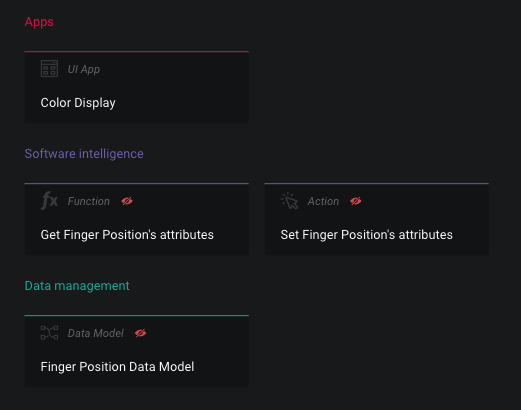Click the Data Model graph icon
521x410 pixels.
click(49, 333)
